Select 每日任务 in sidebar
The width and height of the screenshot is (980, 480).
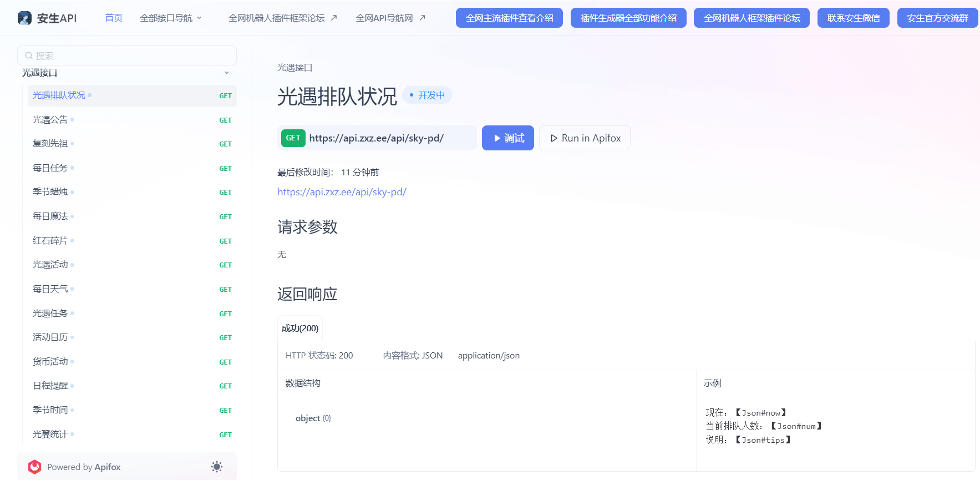132,168
